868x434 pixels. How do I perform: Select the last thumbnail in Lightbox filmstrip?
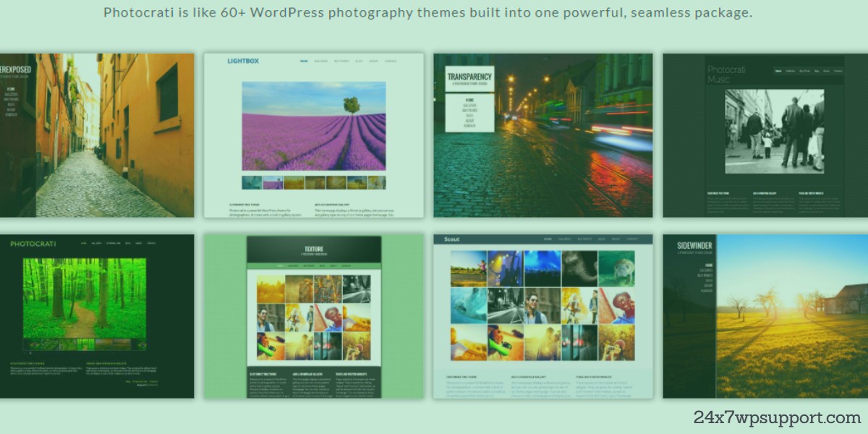[x=377, y=183]
